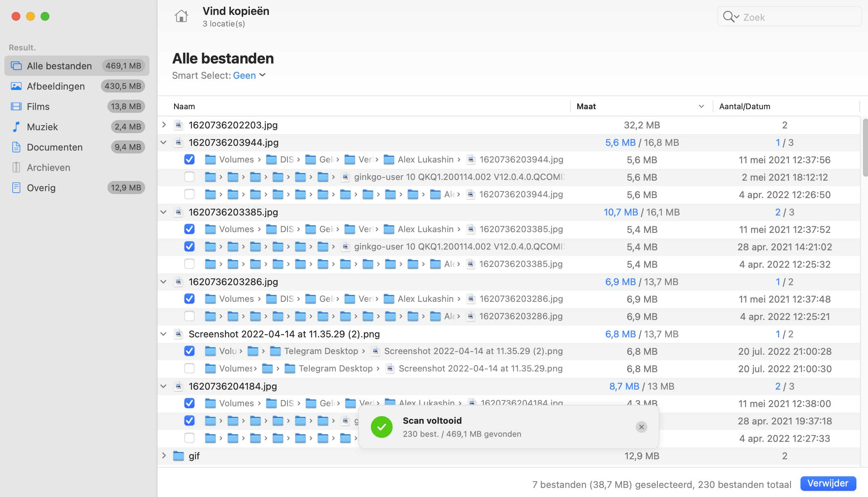
Task: Click the gif folder icon
Action: (178, 456)
